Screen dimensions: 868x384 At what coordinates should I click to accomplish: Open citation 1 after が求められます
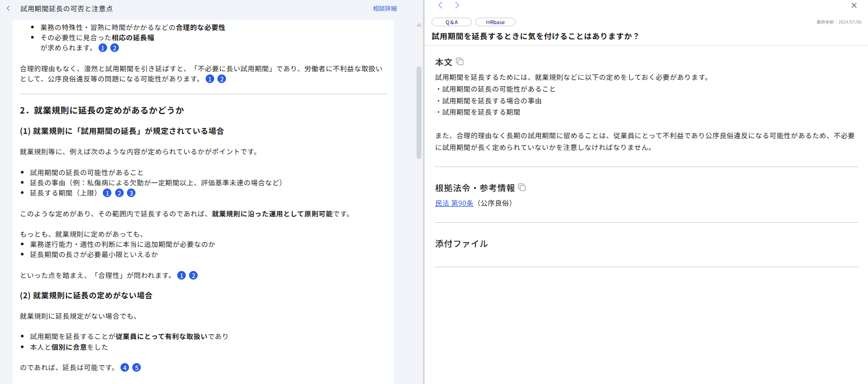(x=103, y=48)
